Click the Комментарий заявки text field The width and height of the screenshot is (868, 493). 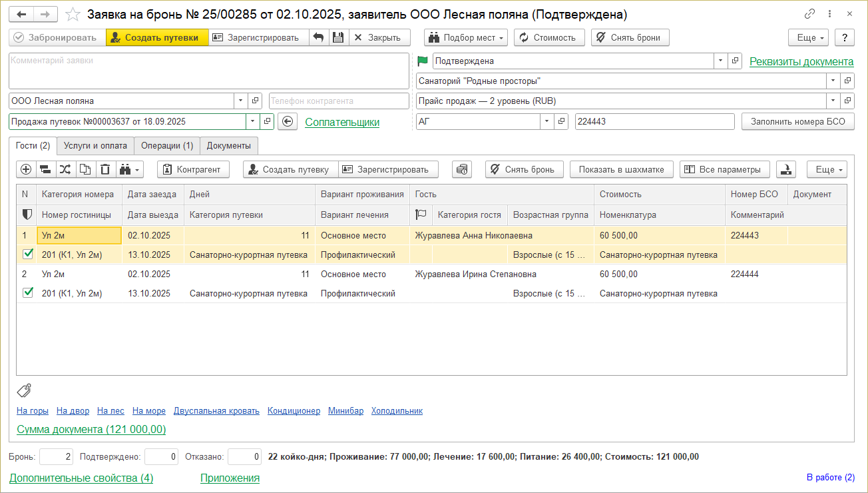[x=208, y=71]
